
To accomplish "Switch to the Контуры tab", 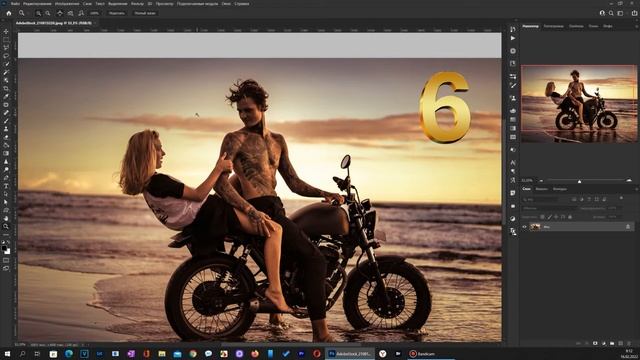I will [560, 189].
